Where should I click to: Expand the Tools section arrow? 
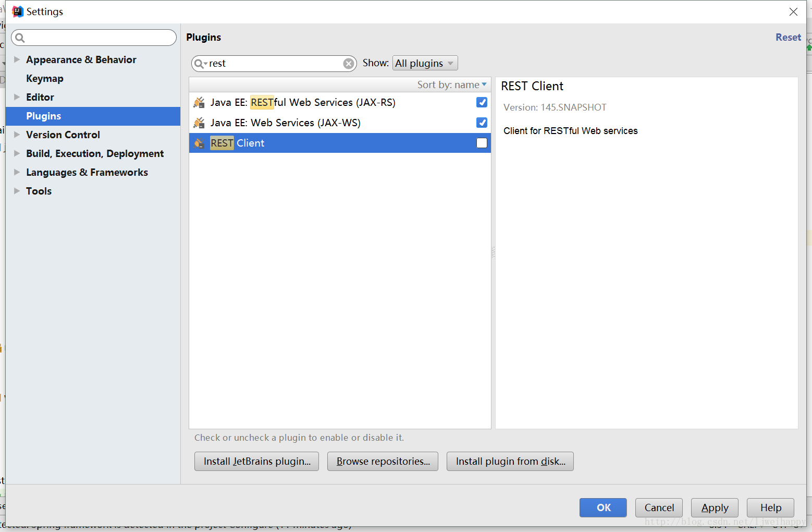click(x=17, y=191)
